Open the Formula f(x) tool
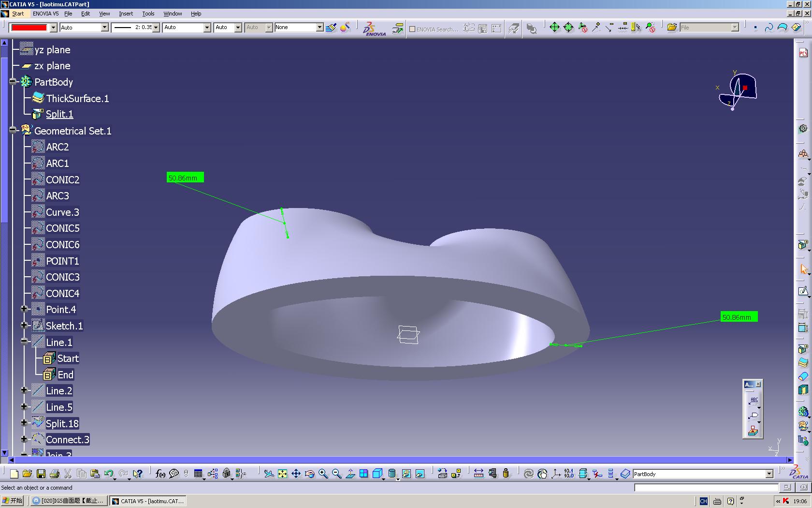The height and width of the screenshot is (508, 812). 160,474
